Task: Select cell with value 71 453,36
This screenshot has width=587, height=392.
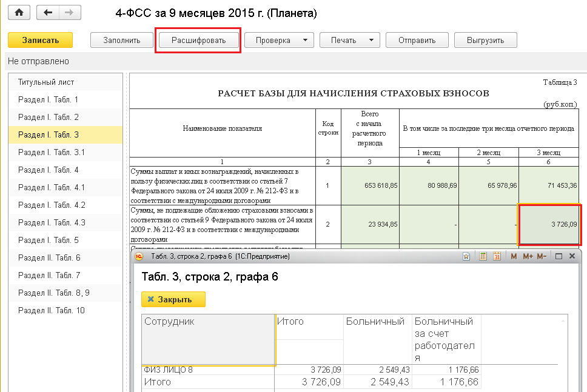Action: 549,185
